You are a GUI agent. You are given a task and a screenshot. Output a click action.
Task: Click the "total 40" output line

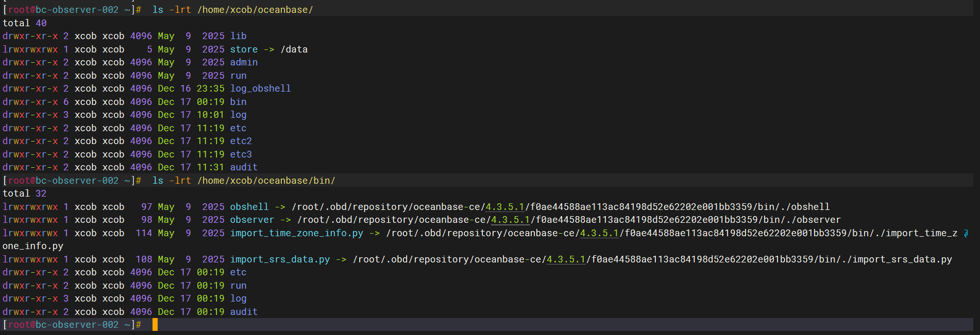25,23
